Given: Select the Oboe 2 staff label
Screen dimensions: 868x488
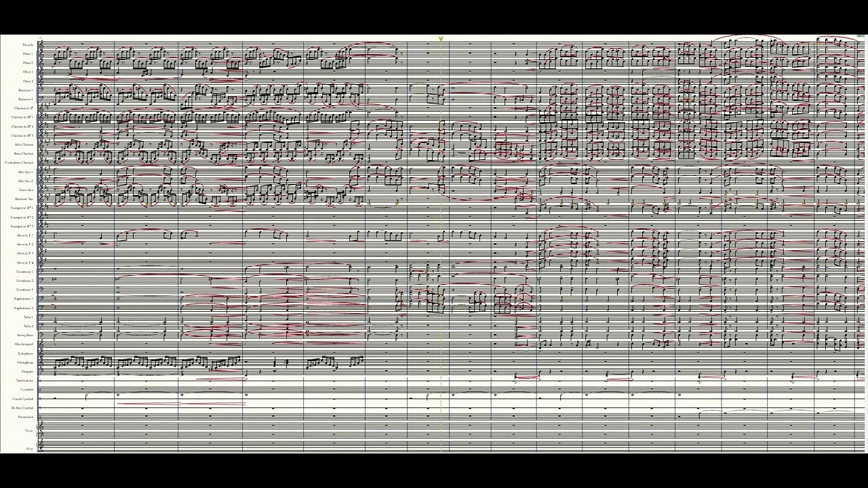Looking at the screenshot, I should pyautogui.click(x=28, y=81).
